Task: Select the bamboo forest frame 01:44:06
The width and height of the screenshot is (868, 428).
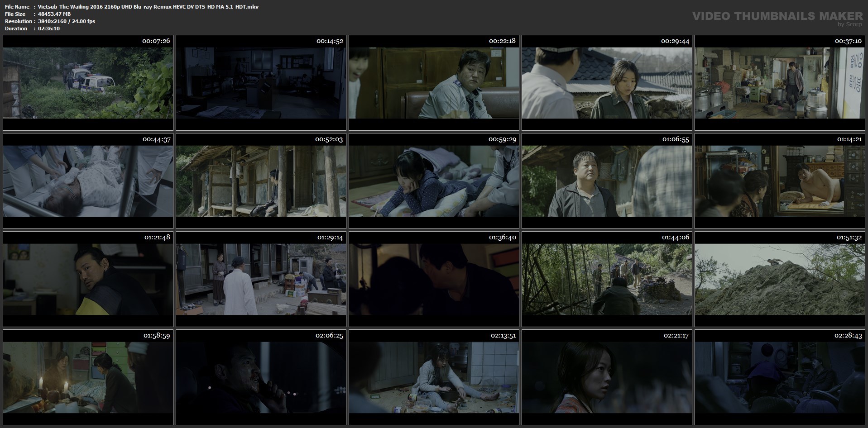Action: (607, 279)
